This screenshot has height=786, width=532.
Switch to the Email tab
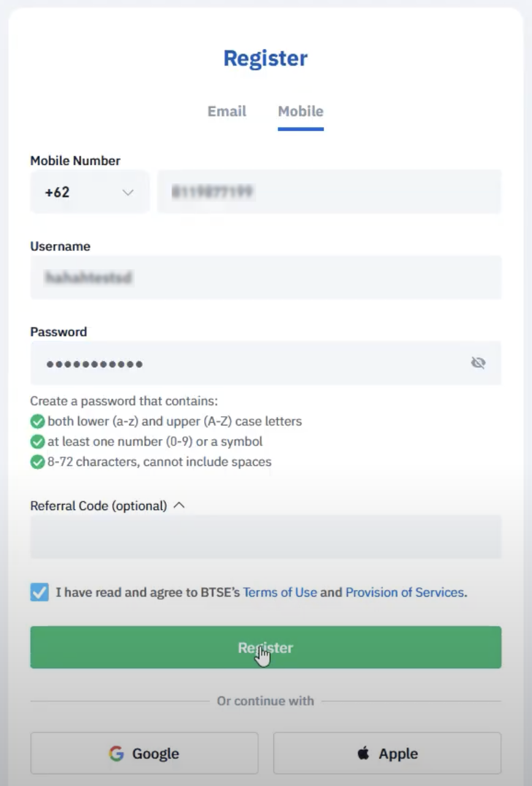(227, 112)
